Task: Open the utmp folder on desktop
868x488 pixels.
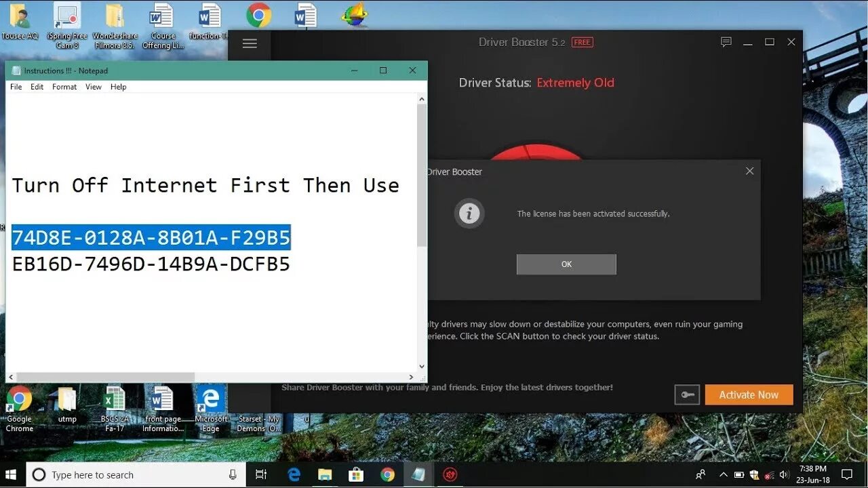Action: click(x=67, y=405)
